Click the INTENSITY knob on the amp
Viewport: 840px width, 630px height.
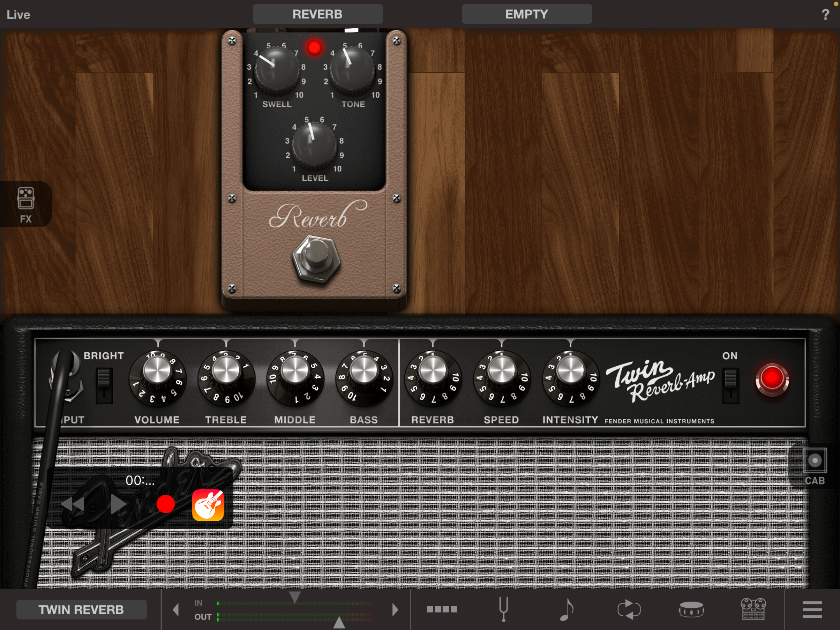click(x=570, y=379)
